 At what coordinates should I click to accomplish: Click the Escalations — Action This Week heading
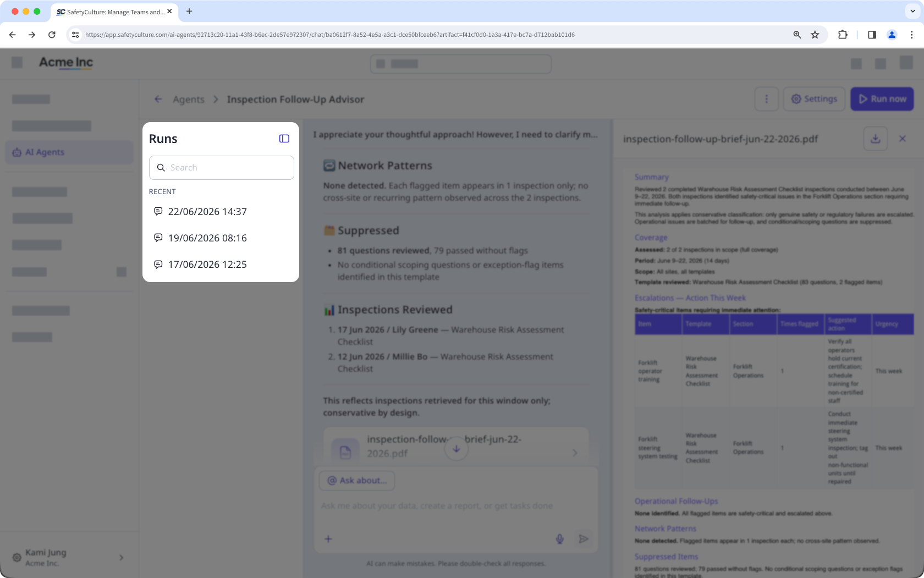[690, 298]
